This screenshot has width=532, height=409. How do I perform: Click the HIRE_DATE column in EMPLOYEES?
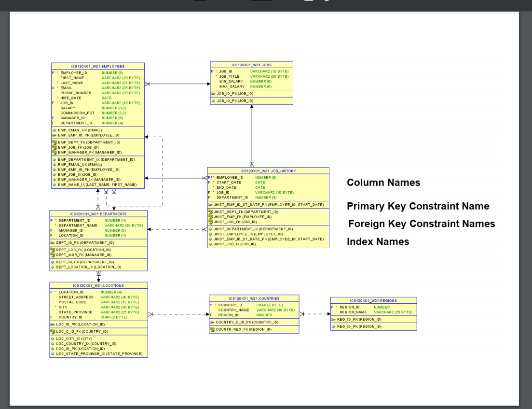[70, 98]
